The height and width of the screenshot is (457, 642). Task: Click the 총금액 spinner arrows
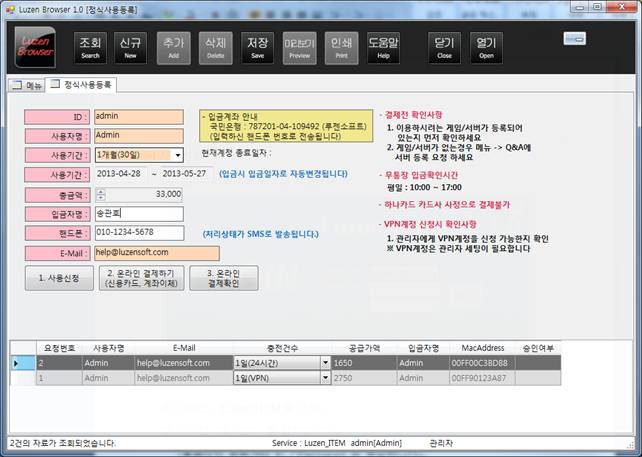click(x=100, y=194)
